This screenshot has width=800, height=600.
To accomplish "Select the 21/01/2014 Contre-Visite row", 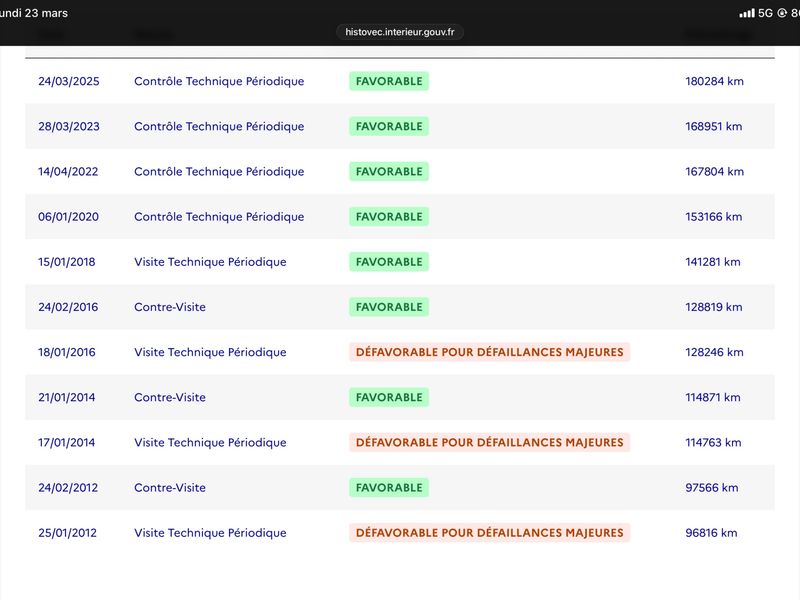I will pyautogui.click(x=400, y=397).
